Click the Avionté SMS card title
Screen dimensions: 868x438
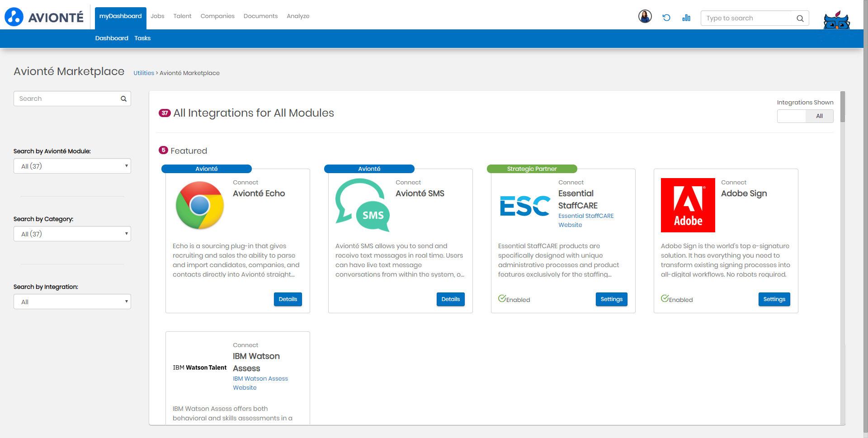420,193
